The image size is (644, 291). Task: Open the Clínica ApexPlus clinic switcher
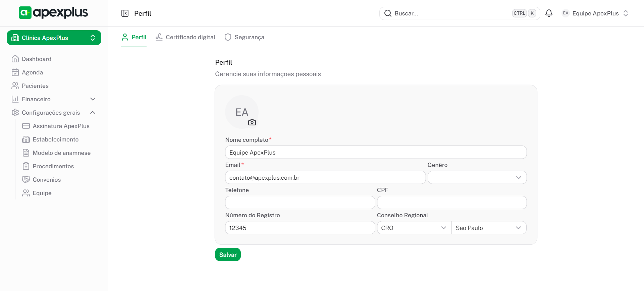click(x=54, y=38)
